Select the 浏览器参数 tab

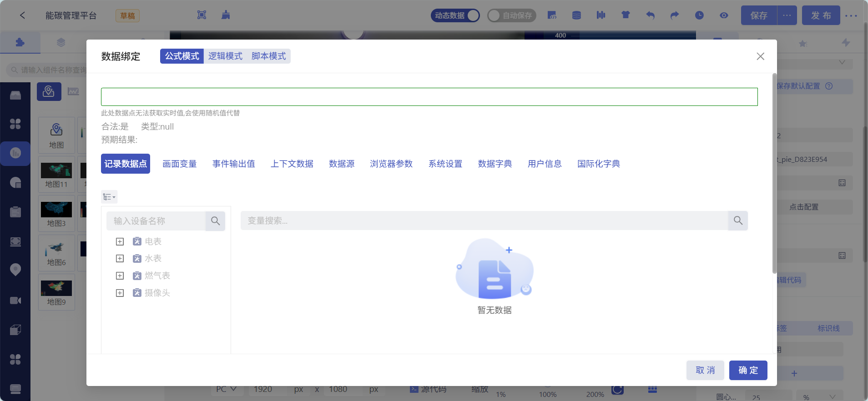coord(391,164)
